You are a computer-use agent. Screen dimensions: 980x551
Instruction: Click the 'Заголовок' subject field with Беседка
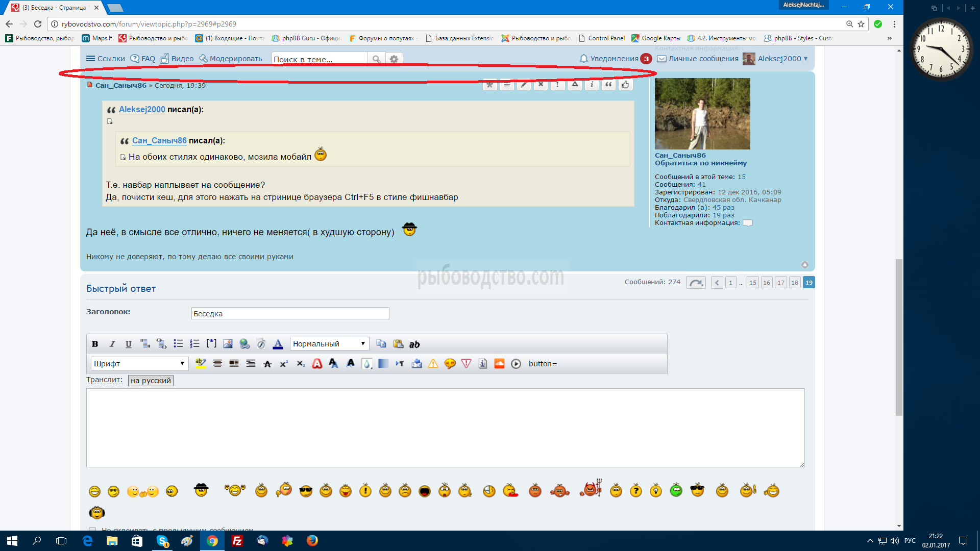[x=290, y=313]
